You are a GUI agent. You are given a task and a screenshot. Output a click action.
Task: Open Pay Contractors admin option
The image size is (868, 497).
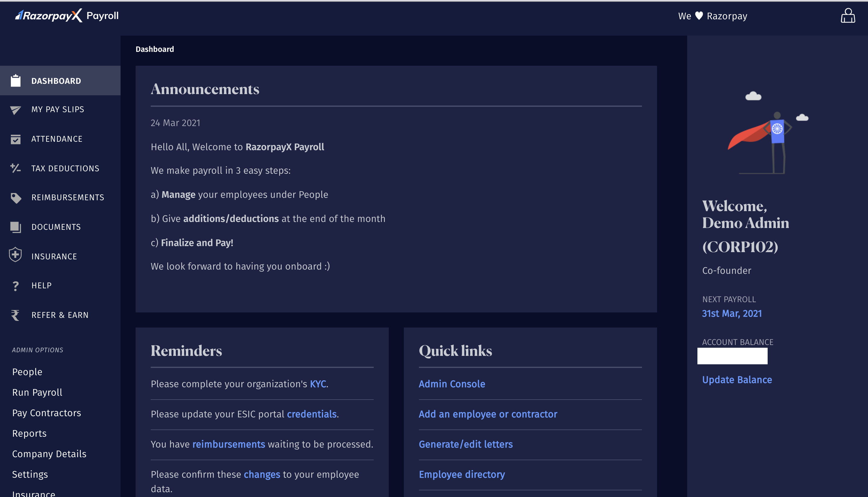click(47, 413)
